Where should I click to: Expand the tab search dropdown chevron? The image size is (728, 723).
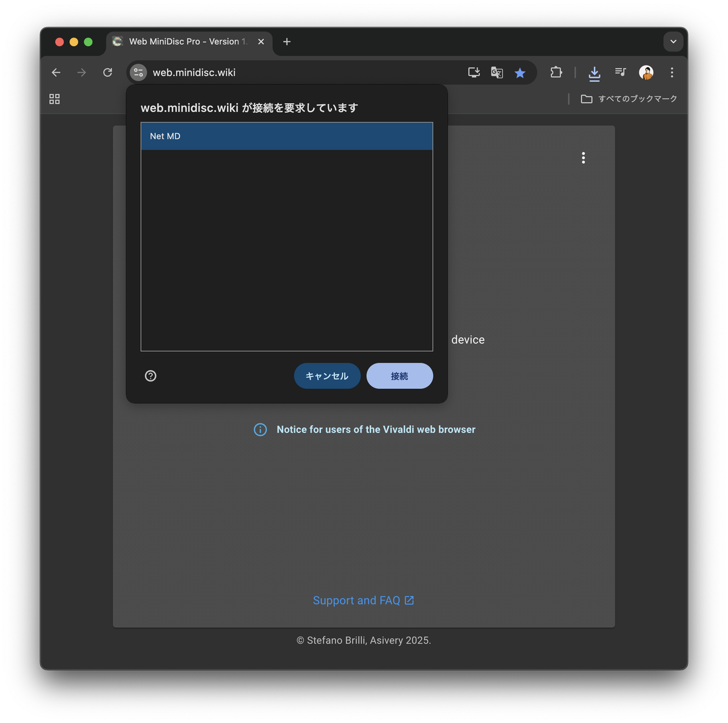pos(673,42)
